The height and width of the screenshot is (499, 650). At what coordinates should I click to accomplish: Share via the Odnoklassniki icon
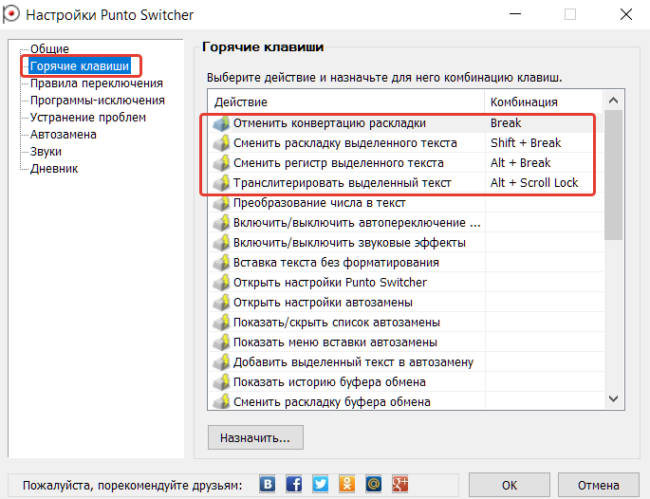(347, 484)
